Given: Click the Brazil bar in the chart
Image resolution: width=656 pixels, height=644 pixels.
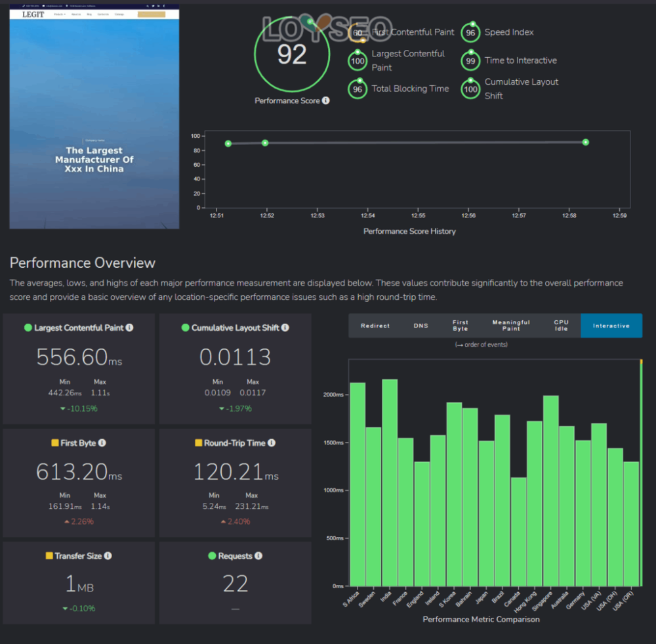Looking at the screenshot, I should (502, 500).
